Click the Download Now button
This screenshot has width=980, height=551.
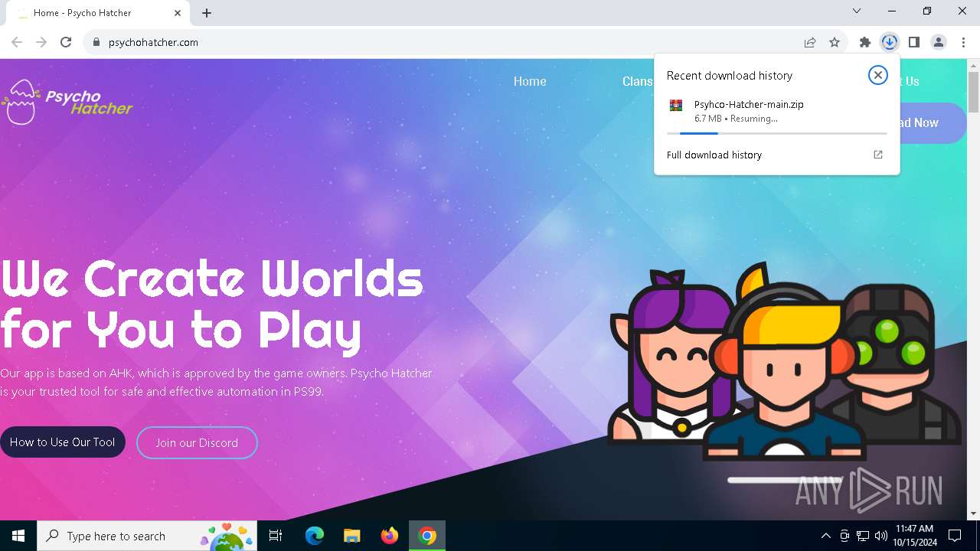(933, 123)
